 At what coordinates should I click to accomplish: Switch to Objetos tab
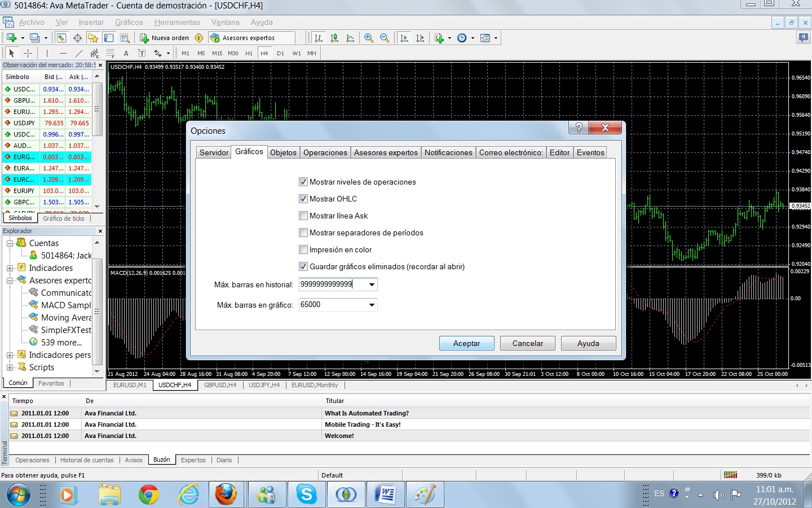pos(283,152)
